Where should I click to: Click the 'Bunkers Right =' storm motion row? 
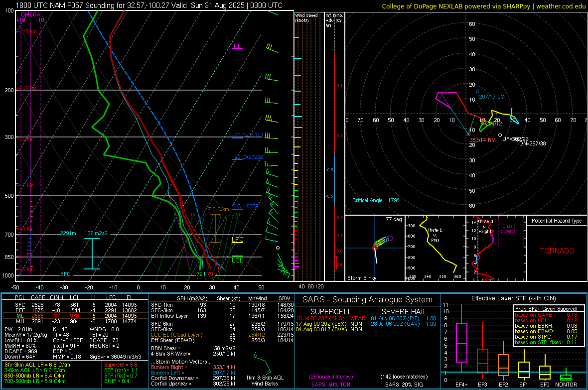click(193, 367)
